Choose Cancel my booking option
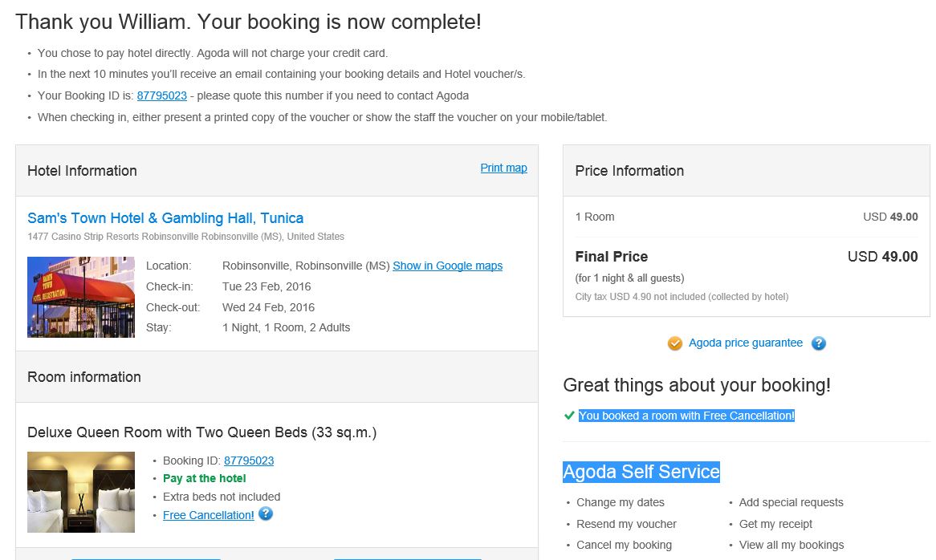Screen dimensions: 936x560 624,545
